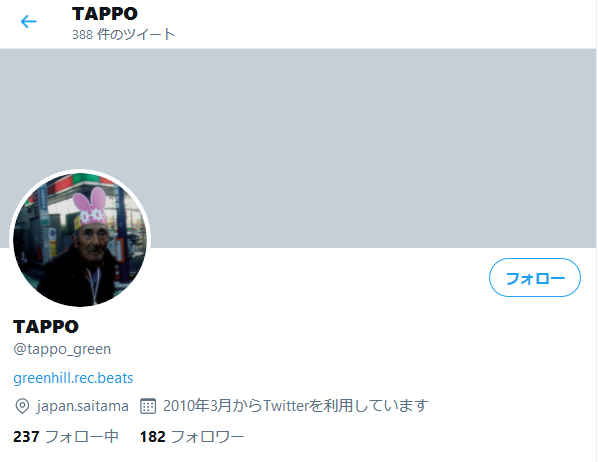Click the calendar icon beside join date
Image resolution: width=598 pixels, height=462 pixels.
tap(148, 406)
